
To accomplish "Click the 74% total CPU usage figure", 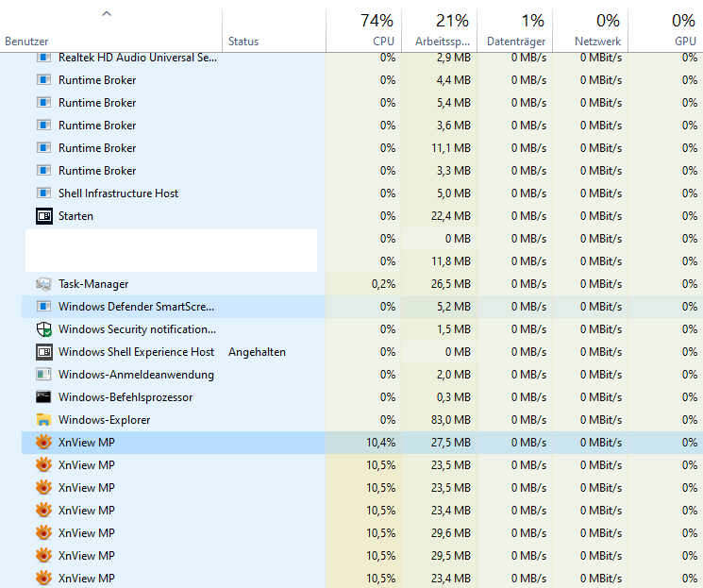I will (x=377, y=21).
